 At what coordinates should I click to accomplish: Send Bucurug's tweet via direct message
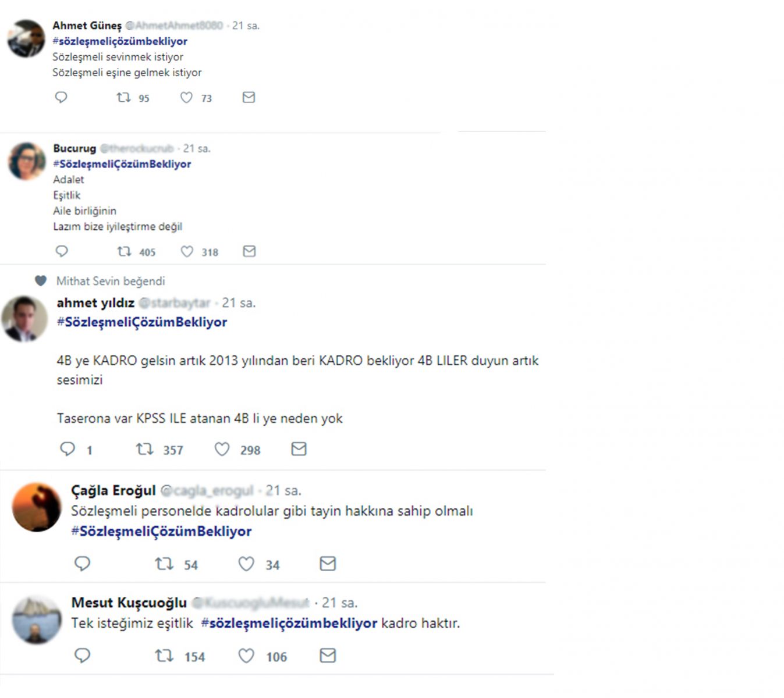tap(249, 251)
